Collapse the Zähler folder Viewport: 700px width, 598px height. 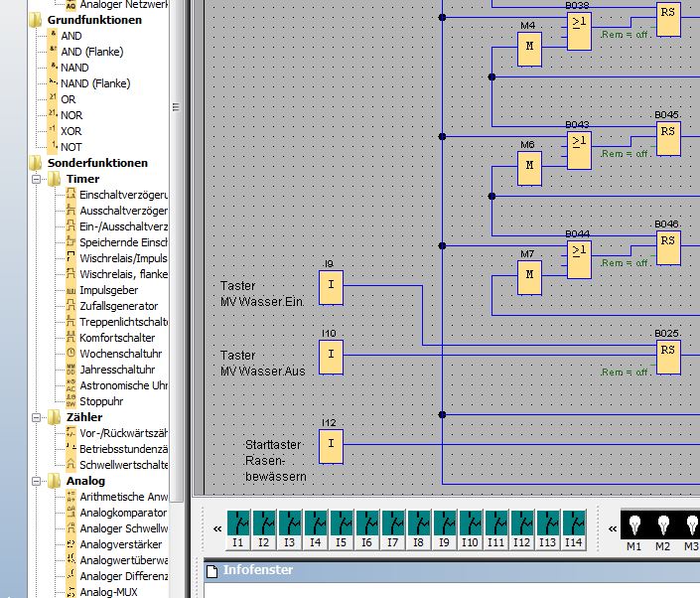[38, 418]
